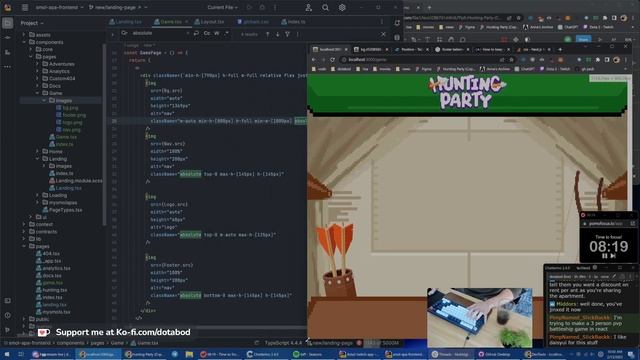Open Problems tool window icon in left stripe

(7, 315)
